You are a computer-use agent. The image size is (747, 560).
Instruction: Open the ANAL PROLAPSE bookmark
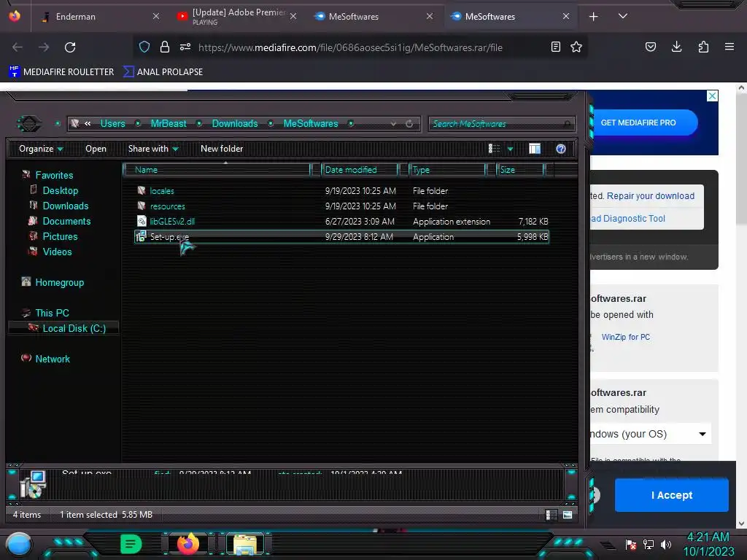click(163, 72)
